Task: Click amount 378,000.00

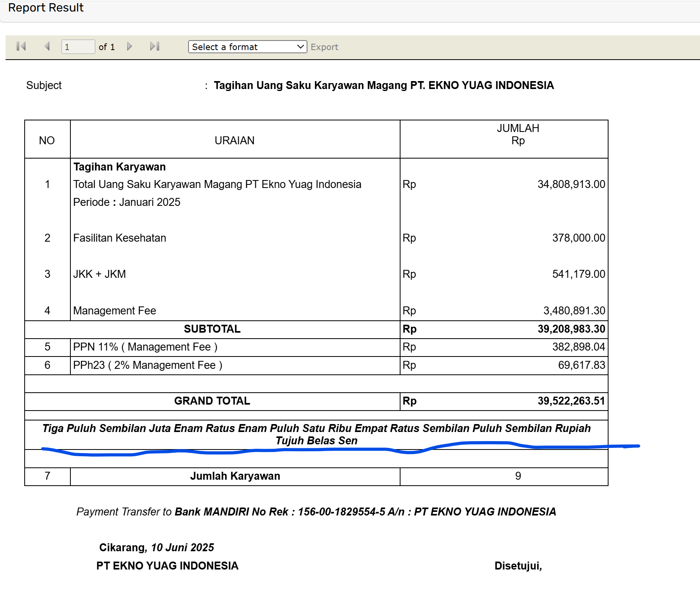Action: pos(578,238)
